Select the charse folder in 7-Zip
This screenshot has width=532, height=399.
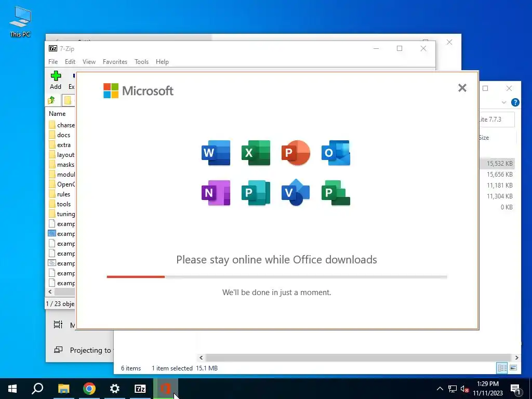point(61,125)
